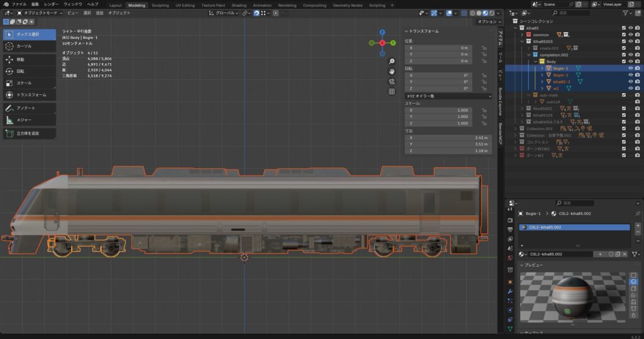Image resolution: width=644 pixels, height=339 pixels.
Task: Toggle orthographic grid view icon in viewport
Action: (392, 91)
